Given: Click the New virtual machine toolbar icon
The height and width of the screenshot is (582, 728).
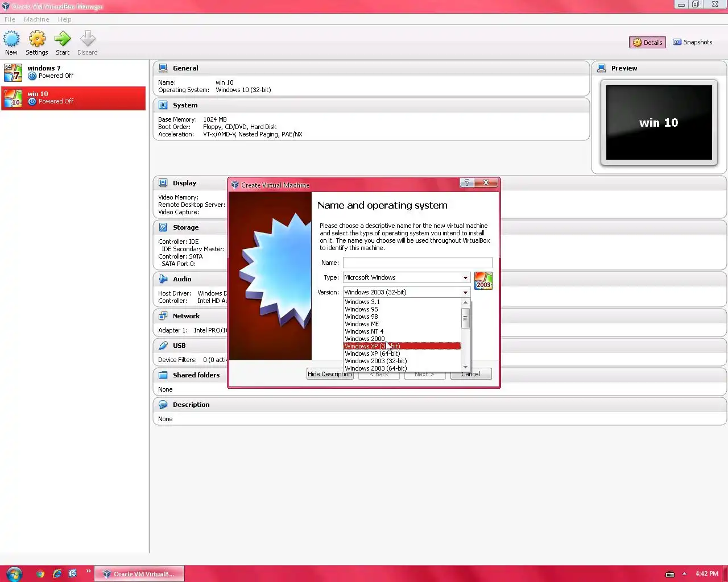Looking at the screenshot, I should point(11,39).
